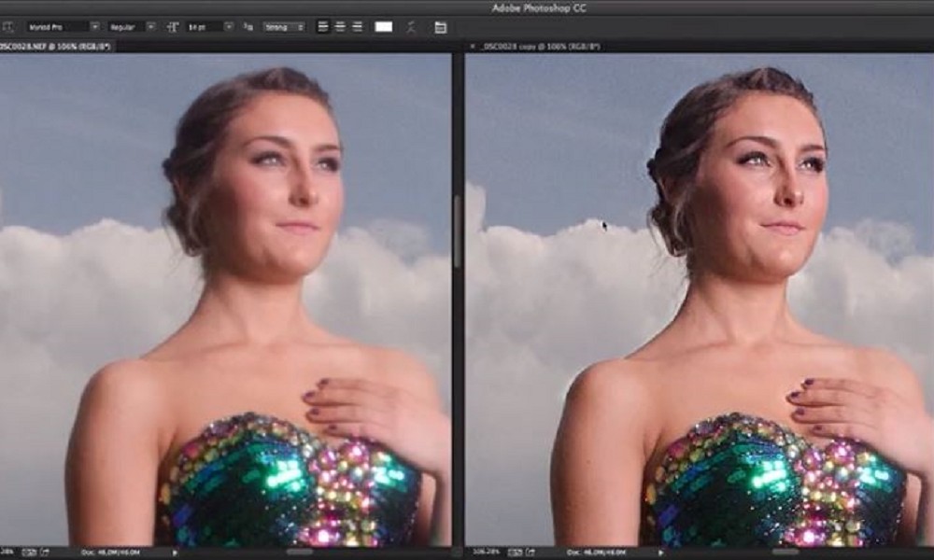Open the white text color swatch
The width and height of the screenshot is (934, 560).
point(384,27)
